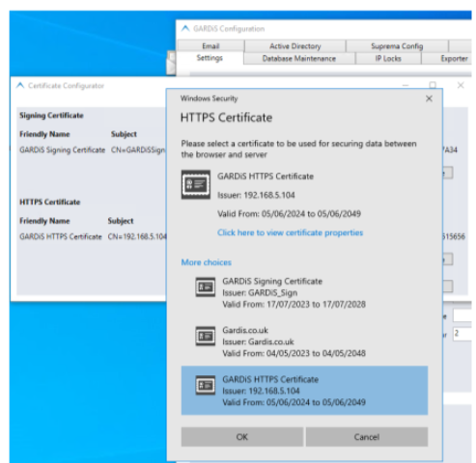476x463 pixels.
Task: Open the Database Maintenance tab
Action: 299,59
